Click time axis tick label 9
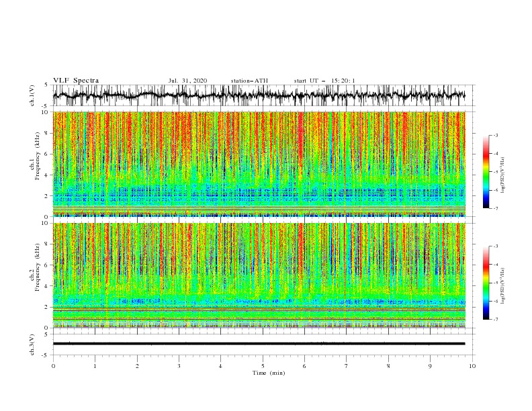Image resolution: width=532 pixels, height=411 pixels. [x=430, y=366]
